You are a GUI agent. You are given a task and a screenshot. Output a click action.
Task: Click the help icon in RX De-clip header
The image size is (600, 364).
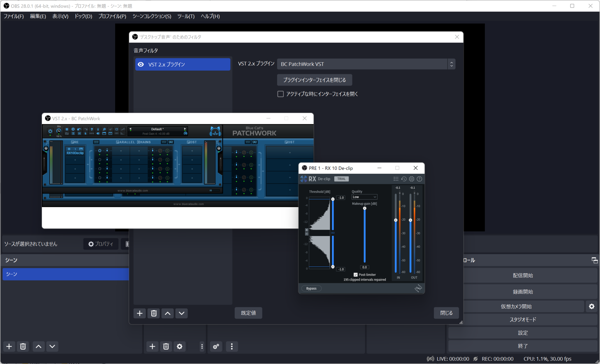click(419, 179)
